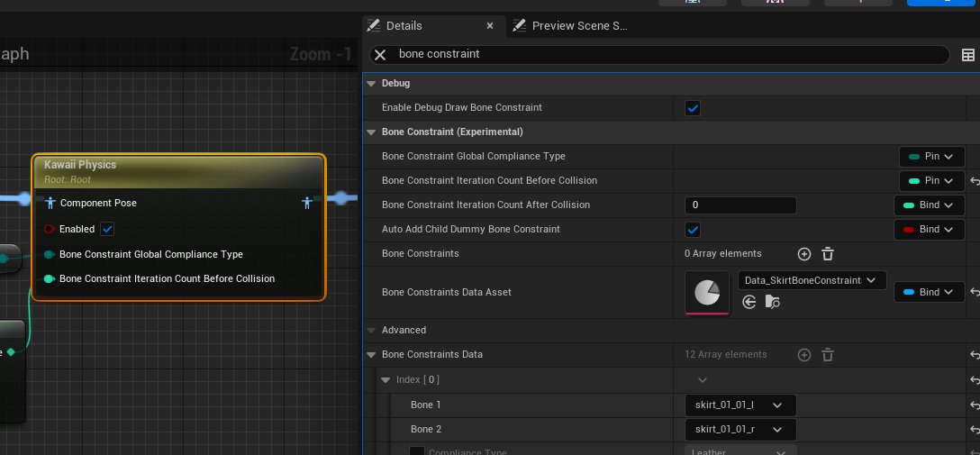This screenshot has height=455, width=980.
Task: Collapse the Bone Constraints Data array
Action: (371, 355)
